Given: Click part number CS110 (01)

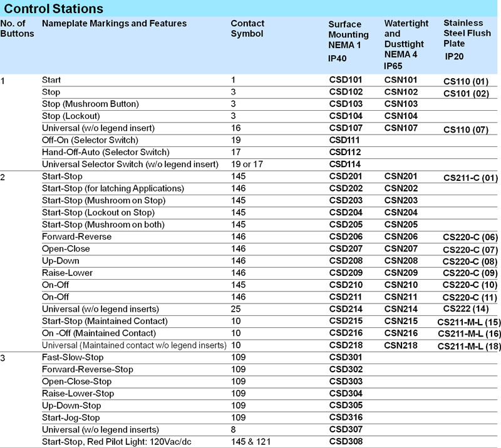Looking at the screenshot, I should pos(466,82).
